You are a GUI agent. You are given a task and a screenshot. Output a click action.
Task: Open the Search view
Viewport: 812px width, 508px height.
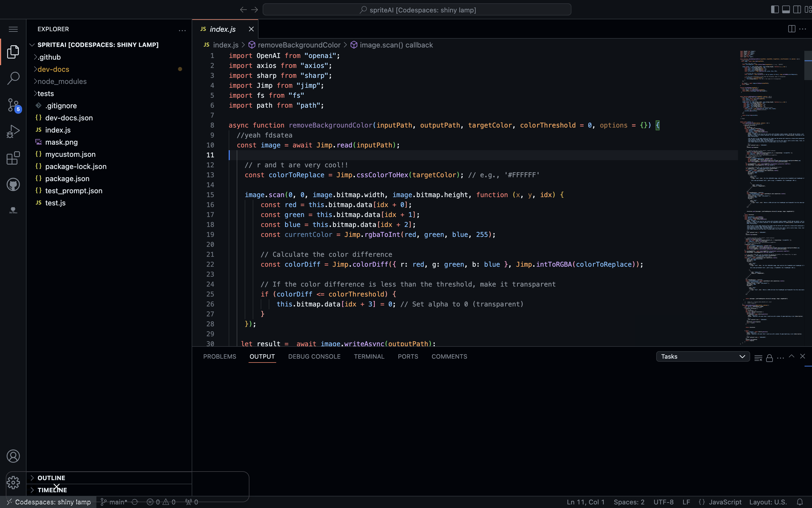tap(13, 78)
